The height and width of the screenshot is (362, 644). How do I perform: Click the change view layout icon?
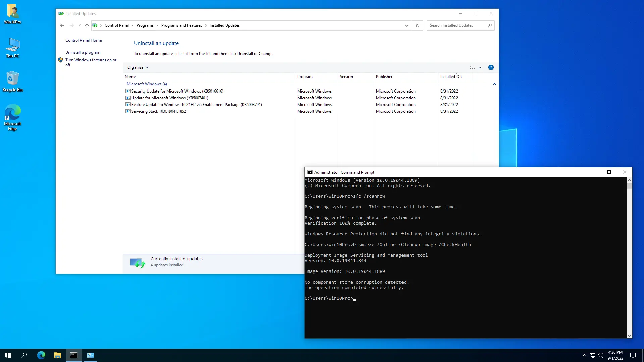pos(472,67)
